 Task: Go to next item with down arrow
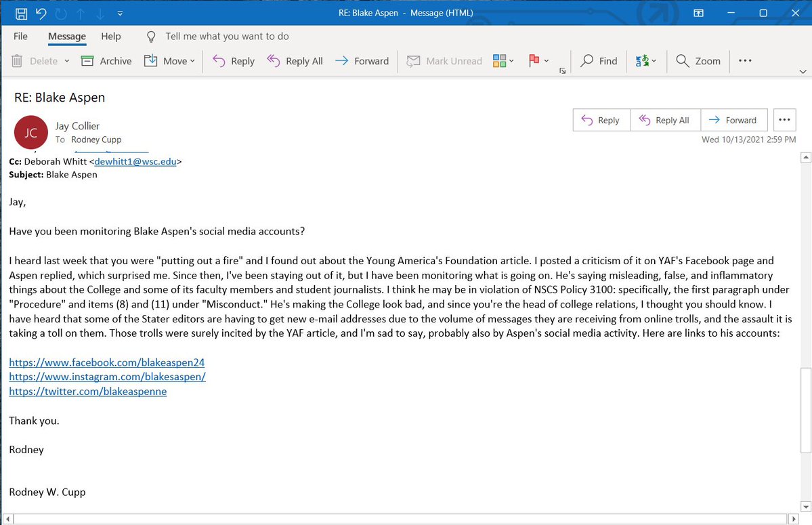tap(100, 14)
